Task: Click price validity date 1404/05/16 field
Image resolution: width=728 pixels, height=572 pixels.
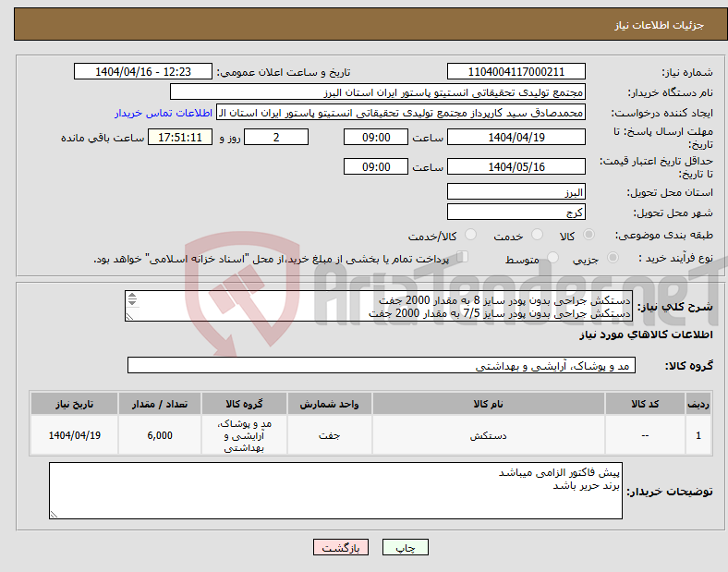Action: coord(516,166)
